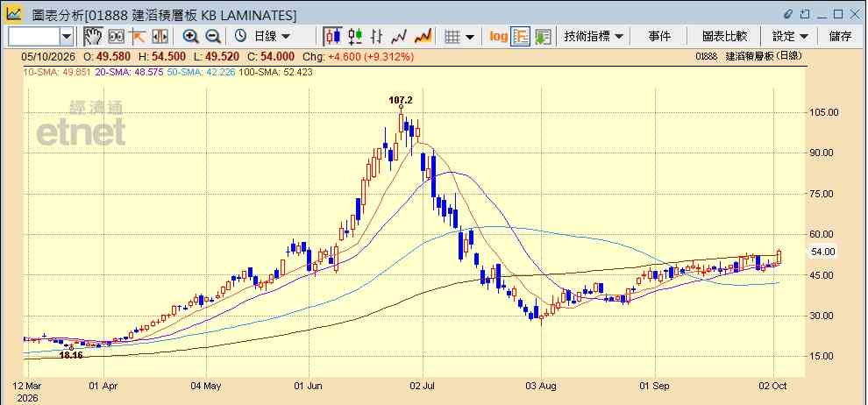Switch to green-black candlestick chart style
Screen dimensions: 868x405
[355, 37]
